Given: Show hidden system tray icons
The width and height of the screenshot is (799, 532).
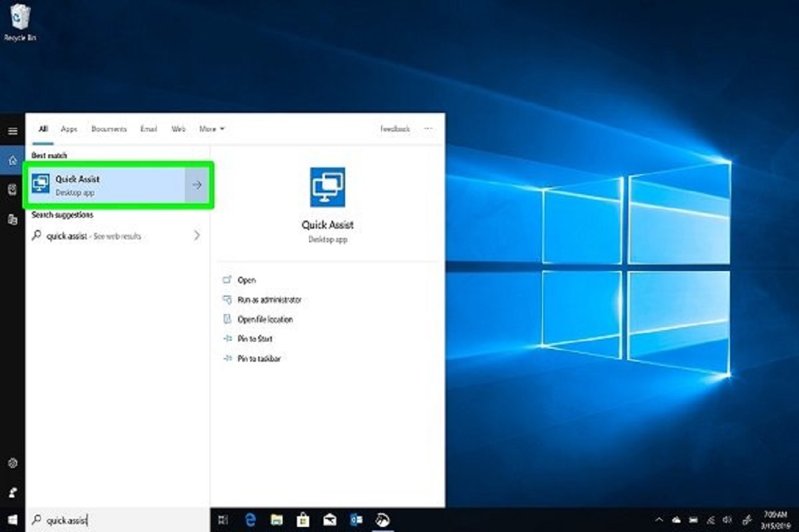Looking at the screenshot, I should click(659, 520).
